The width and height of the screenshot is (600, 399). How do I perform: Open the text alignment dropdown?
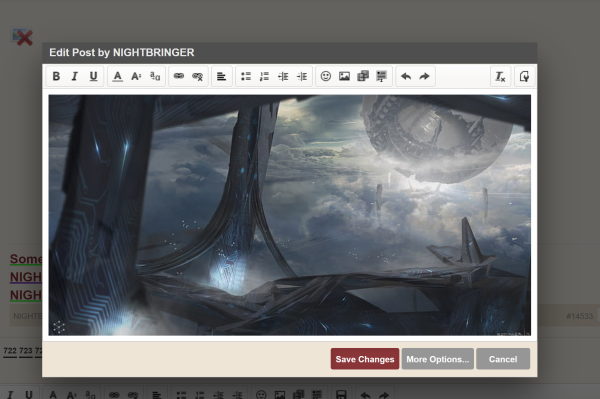[222, 77]
